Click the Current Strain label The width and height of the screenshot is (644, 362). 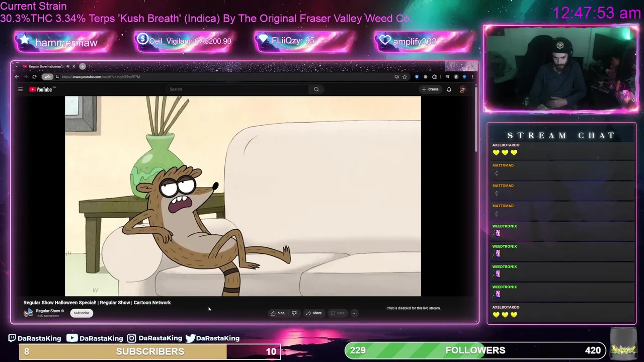pyautogui.click(x=33, y=7)
